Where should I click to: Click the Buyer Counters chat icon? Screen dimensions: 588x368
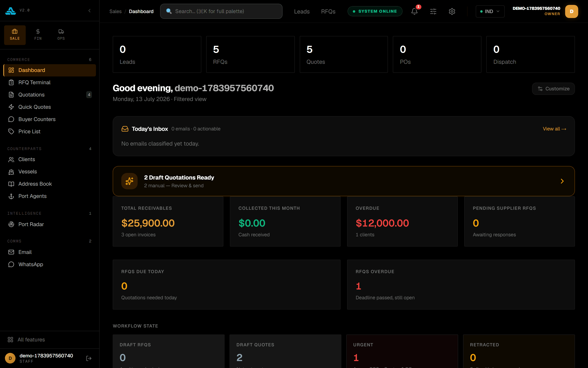11,119
